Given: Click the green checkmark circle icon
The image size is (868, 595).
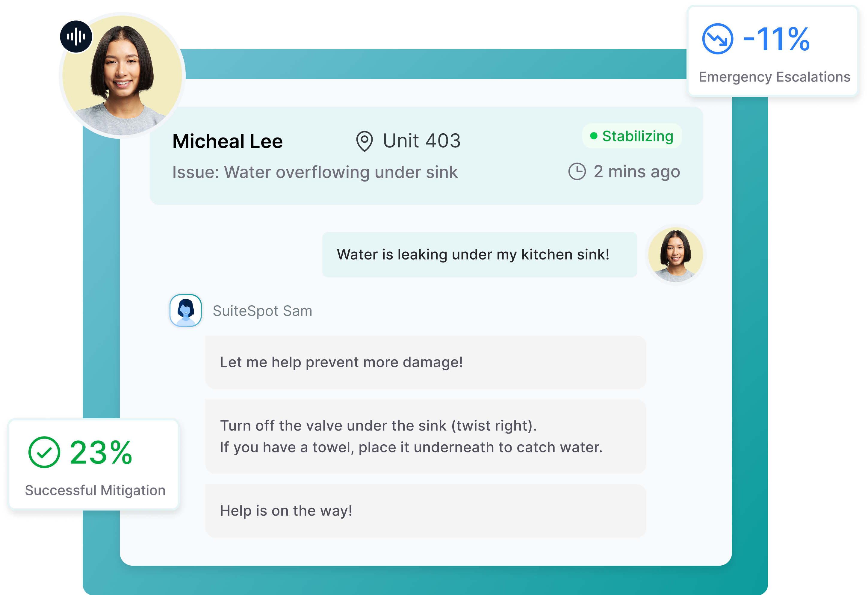Looking at the screenshot, I should click(44, 452).
